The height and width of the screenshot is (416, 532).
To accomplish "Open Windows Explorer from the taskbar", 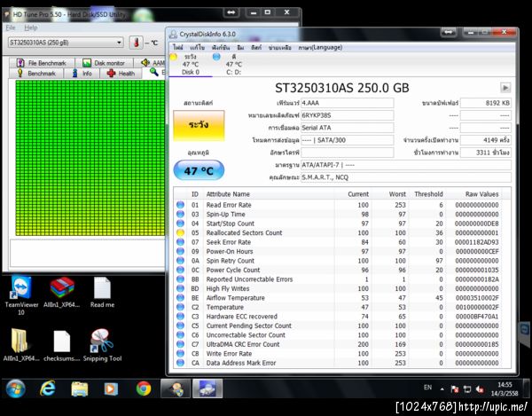I will 80,389.
